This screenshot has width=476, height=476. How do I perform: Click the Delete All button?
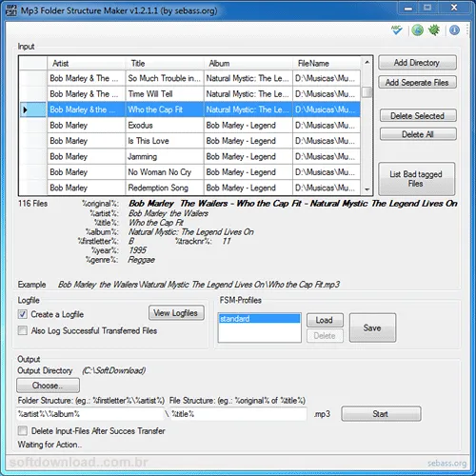[418, 134]
